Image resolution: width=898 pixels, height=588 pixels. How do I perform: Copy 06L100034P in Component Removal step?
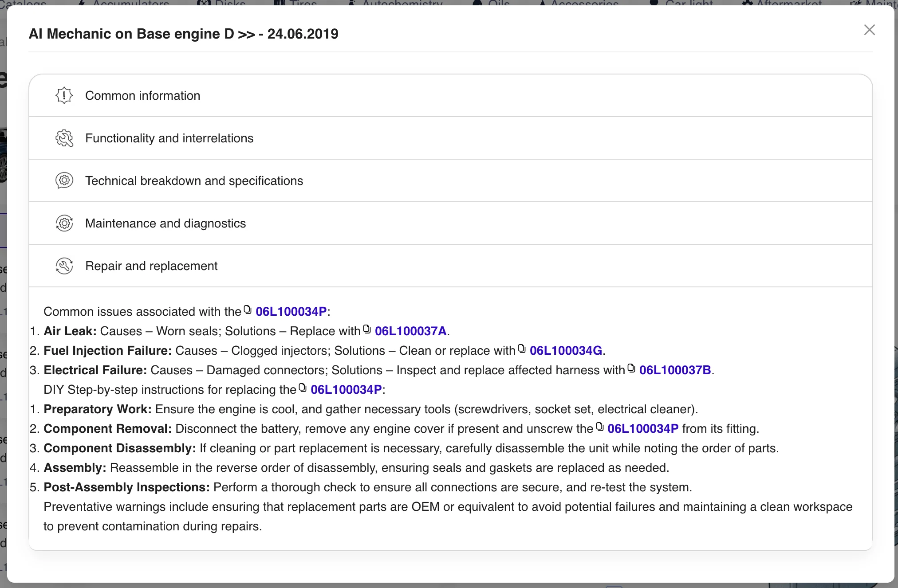pyautogui.click(x=599, y=427)
